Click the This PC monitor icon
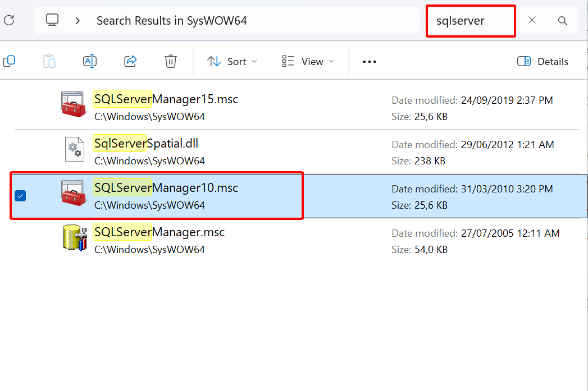The height and width of the screenshot is (391, 588). click(x=52, y=21)
